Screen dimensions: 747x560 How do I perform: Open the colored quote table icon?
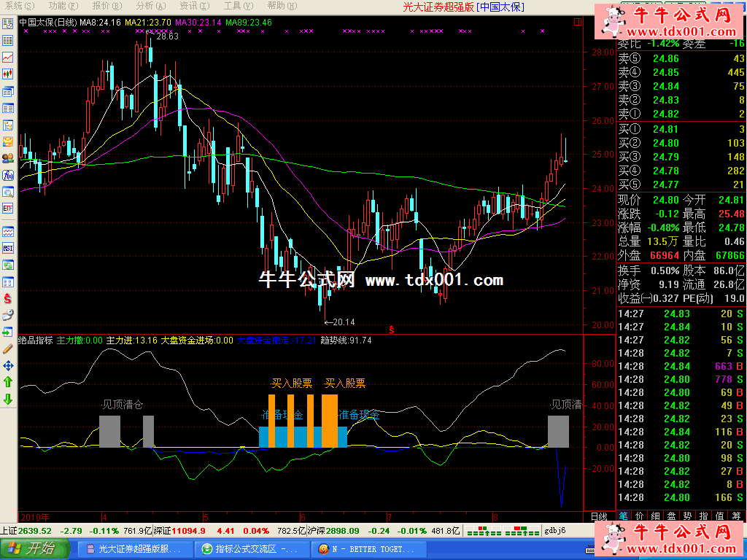pyautogui.click(x=7, y=41)
